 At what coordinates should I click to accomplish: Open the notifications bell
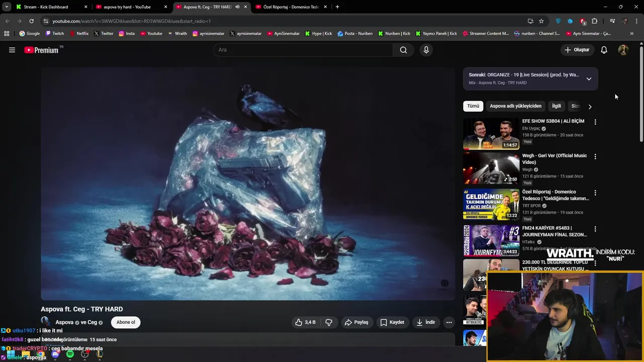click(604, 50)
